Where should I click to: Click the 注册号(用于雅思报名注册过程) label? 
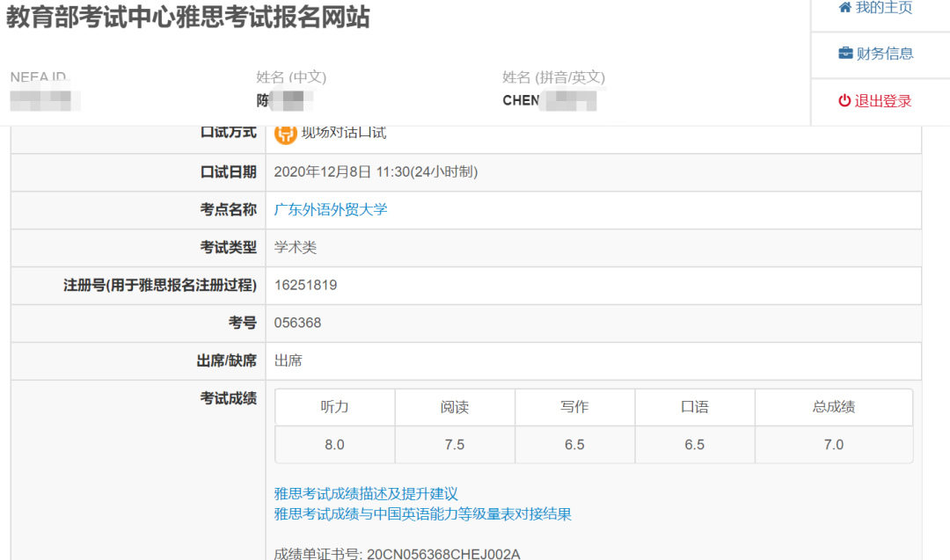pos(160,285)
